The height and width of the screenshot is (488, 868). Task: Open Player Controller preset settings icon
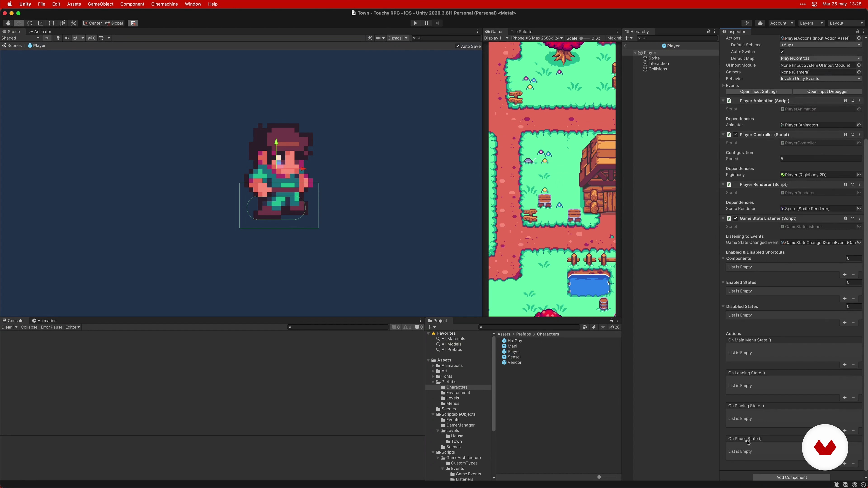point(852,135)
